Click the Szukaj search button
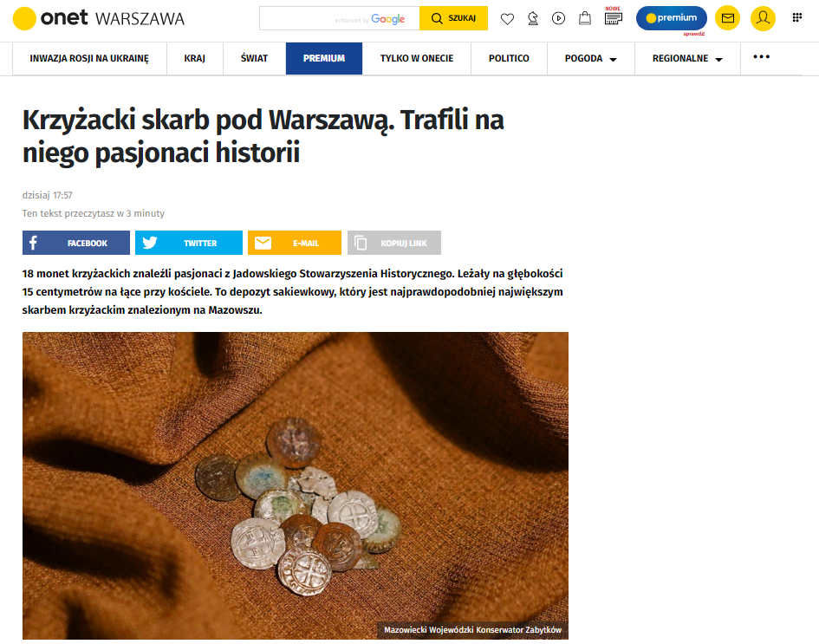819x644 pixels. [453, 18]
